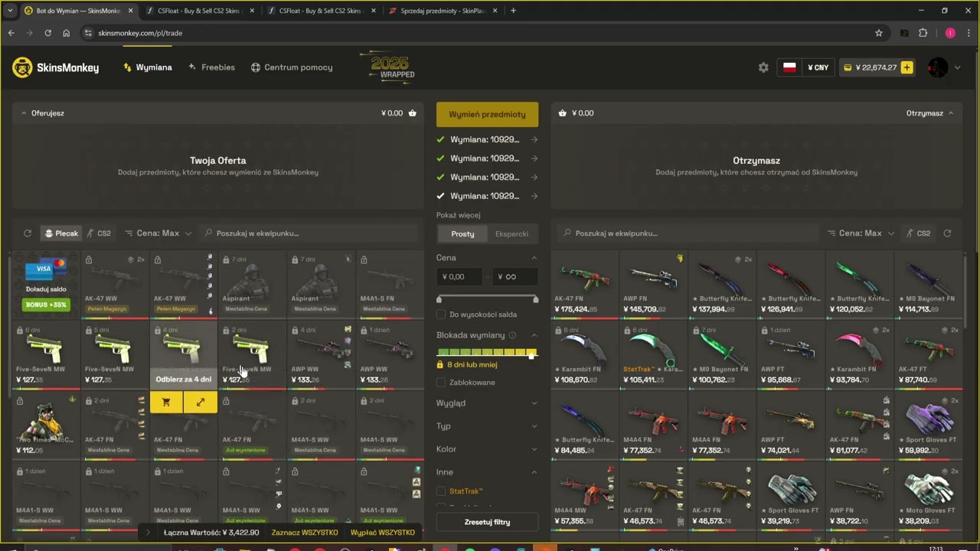Click the yellow expand icon on hovered item
The width and height of the screenshot is (980, 551).
(x=201, y=402)
